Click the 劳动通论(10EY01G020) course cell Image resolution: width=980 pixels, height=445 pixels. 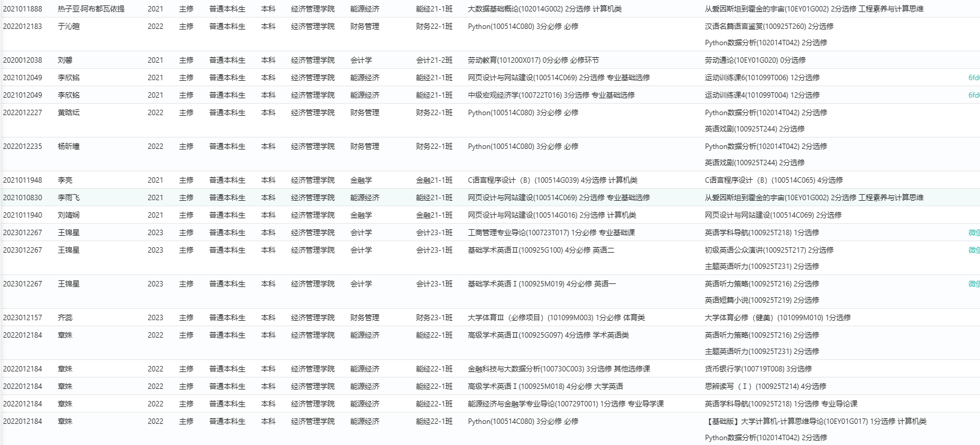tap(755, 60)
